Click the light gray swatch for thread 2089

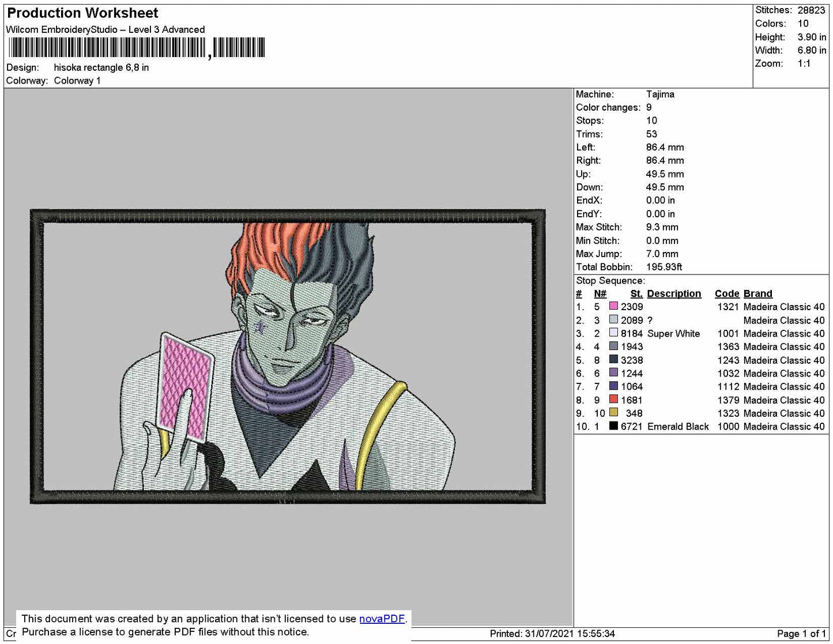613,319
